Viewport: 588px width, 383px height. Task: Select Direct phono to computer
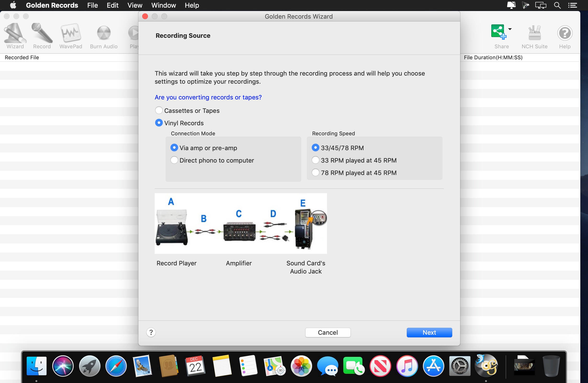point(174,160)
